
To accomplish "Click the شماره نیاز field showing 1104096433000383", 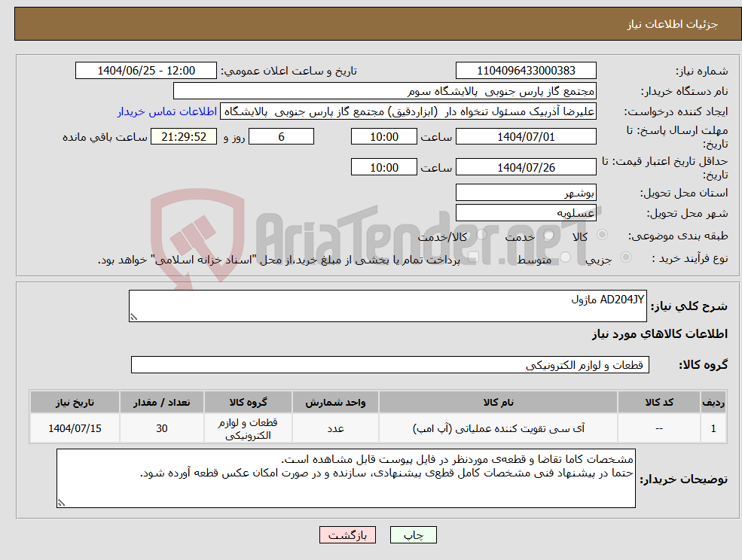I will pyautogui.click(x=525, y=70).
